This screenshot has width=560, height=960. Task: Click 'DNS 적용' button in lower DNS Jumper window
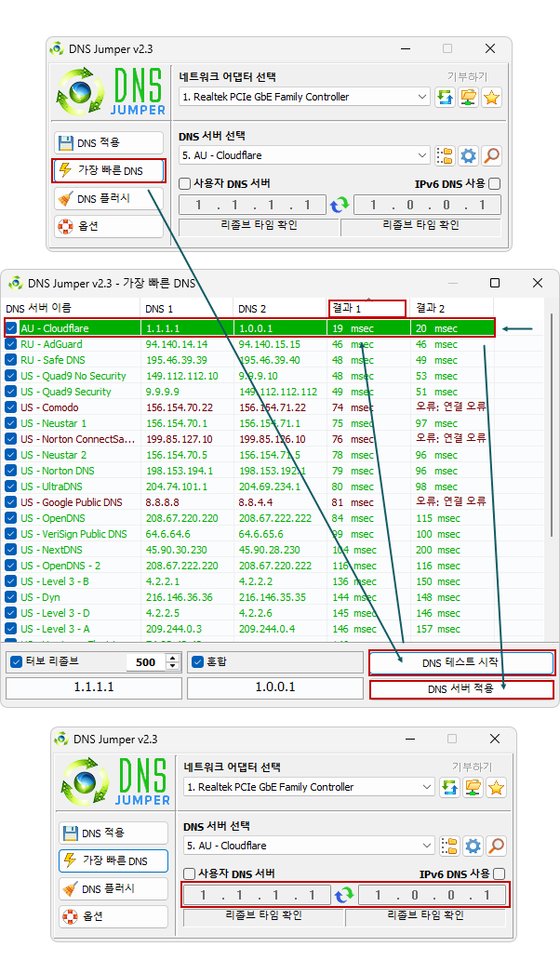point(113,833)
